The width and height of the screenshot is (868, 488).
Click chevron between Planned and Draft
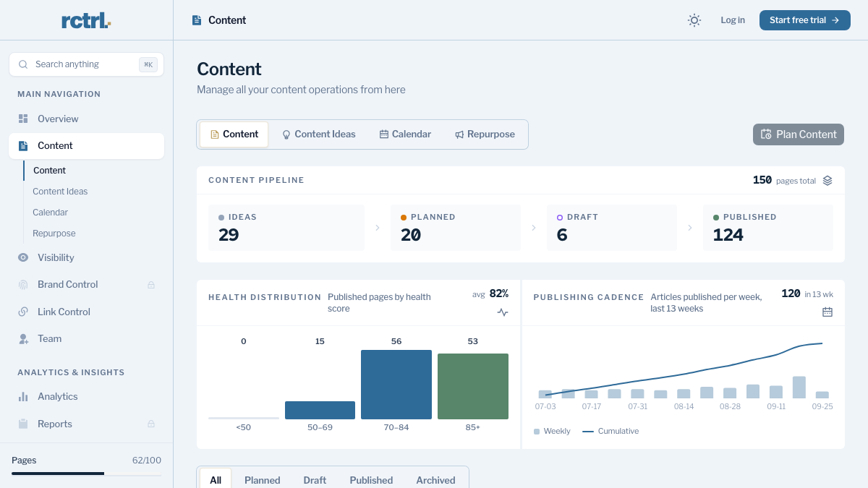(534, 228)
